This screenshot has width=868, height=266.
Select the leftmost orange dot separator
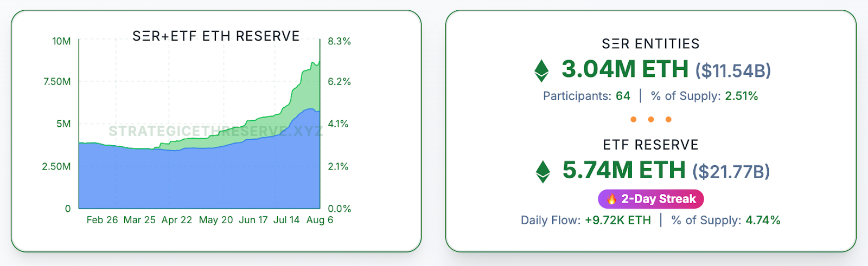tap(634, 119)
